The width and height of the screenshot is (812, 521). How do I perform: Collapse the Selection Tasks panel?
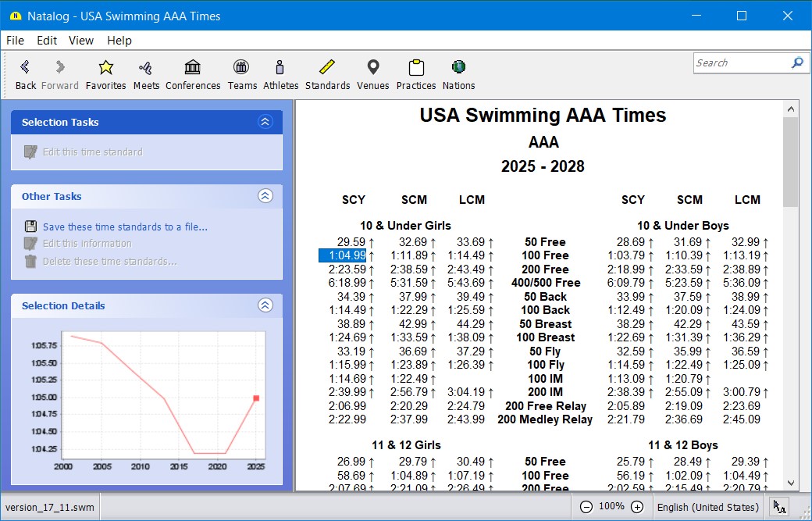click(265, 122)
